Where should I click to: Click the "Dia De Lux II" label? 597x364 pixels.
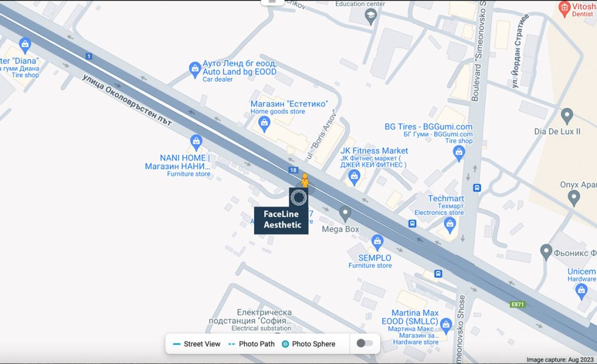pos(557,132)
